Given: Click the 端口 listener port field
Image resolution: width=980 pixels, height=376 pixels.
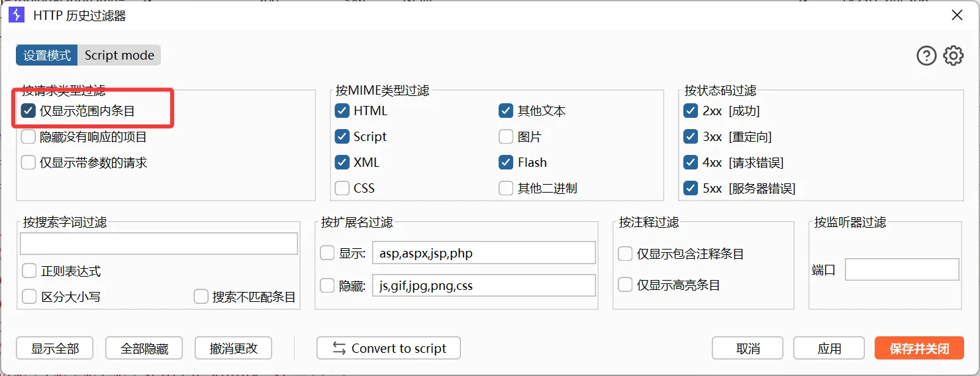Looking at the screenshot, I should 902,270.
